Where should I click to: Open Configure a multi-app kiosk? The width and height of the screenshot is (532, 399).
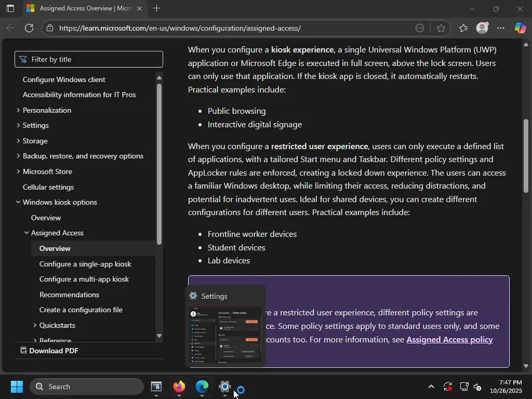[x=84, y=279]
